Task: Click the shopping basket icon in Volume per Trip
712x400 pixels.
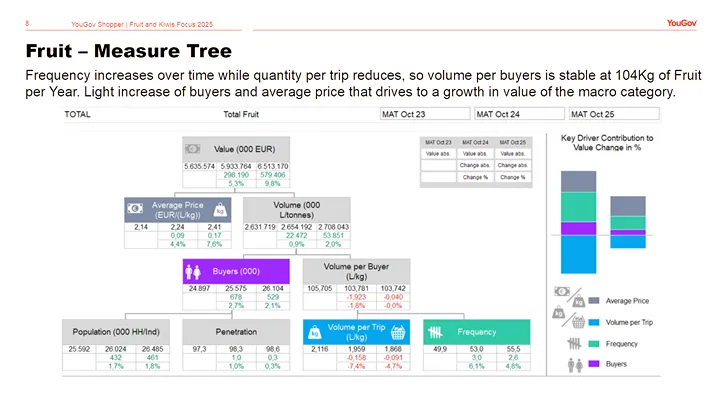Action: coord(400,332)
